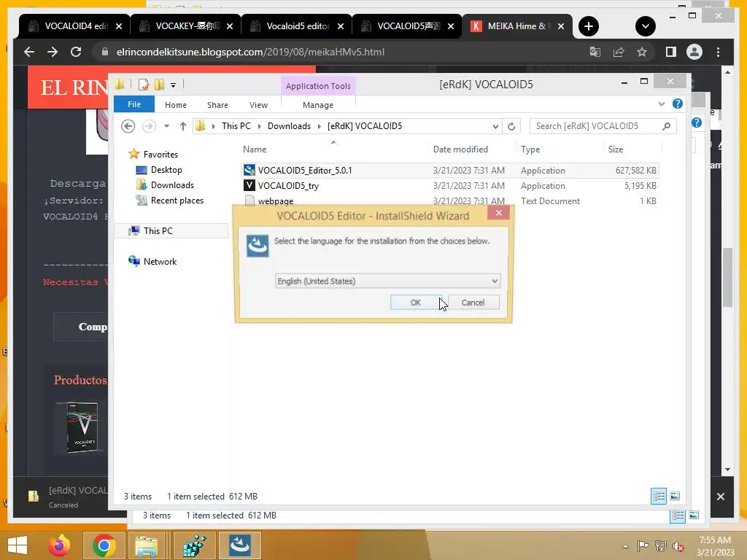
Task: Click the Properties quick access toolbar icon
Action: 144,85
